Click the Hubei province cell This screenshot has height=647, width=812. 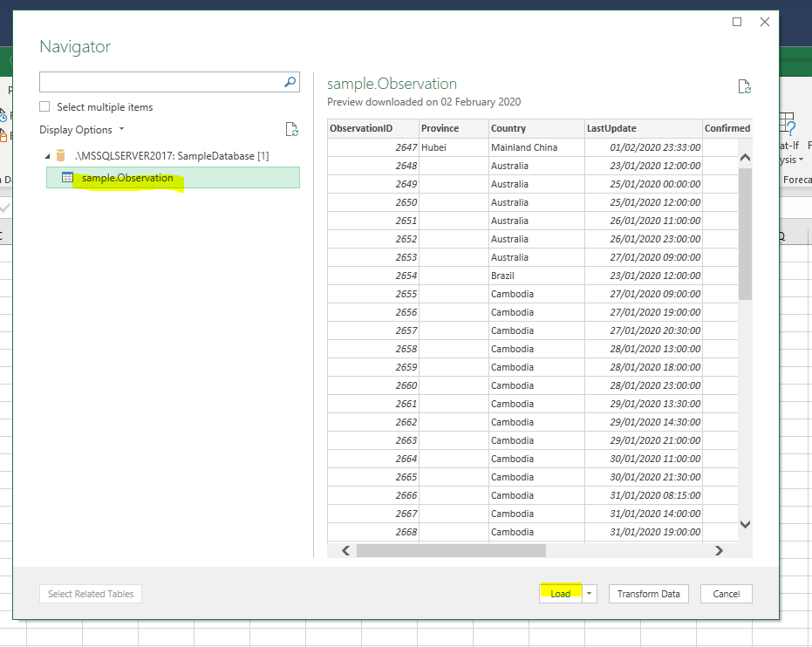point(454,147)
